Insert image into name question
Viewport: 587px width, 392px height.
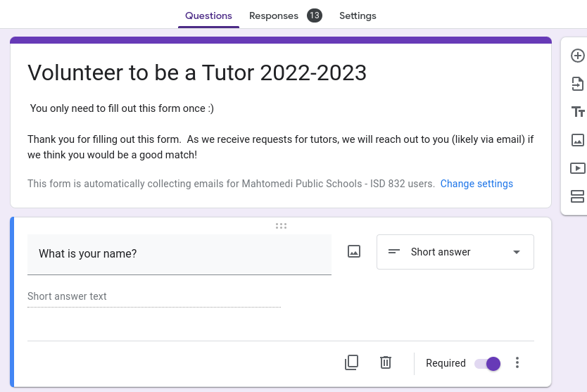354,251
